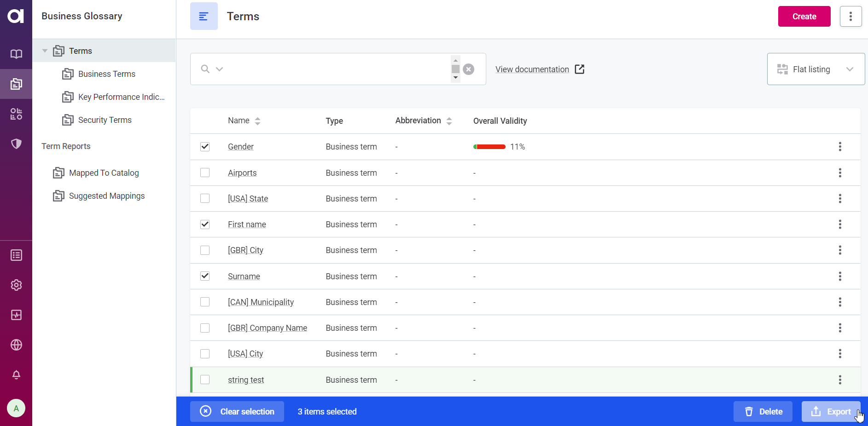
Task: Click the monitoring chart icon in sidebar
Action: pyautogui.click(x=16, y=315)
